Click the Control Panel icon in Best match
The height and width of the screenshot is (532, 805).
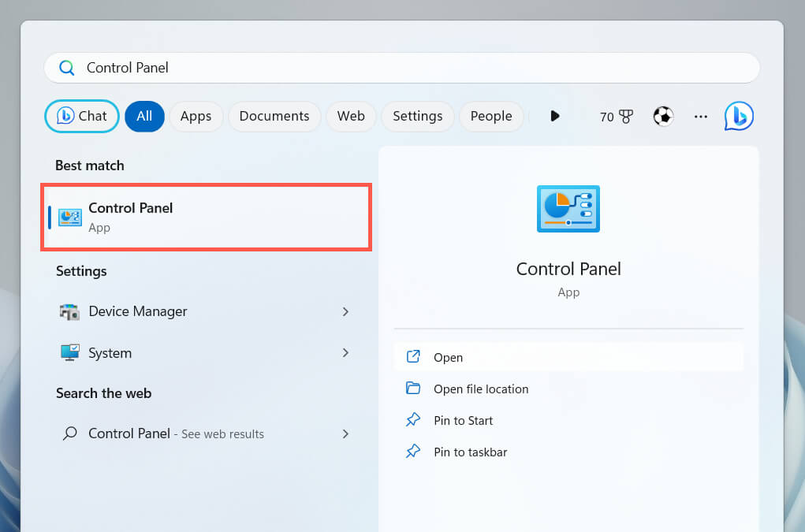(x=70, y=217)
